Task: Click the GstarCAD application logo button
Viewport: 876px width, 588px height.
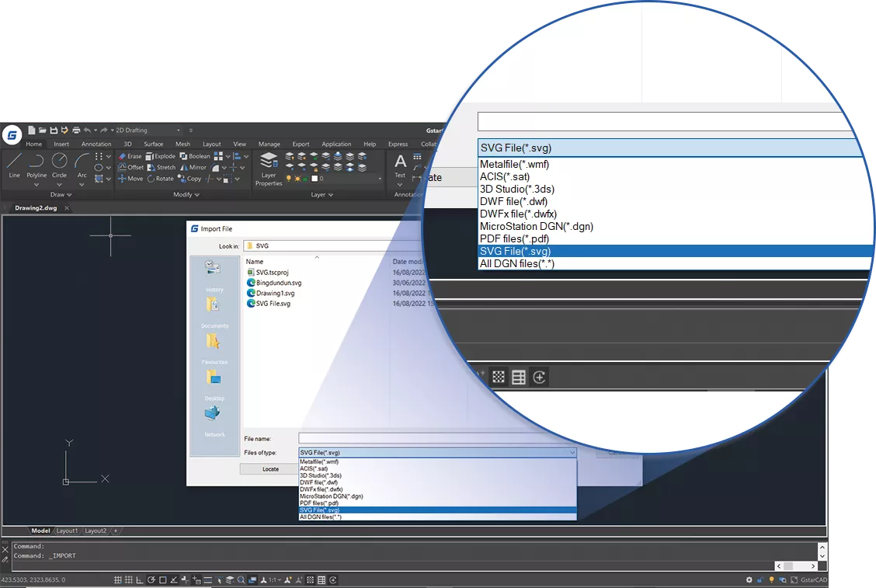Action: [12, 134]
